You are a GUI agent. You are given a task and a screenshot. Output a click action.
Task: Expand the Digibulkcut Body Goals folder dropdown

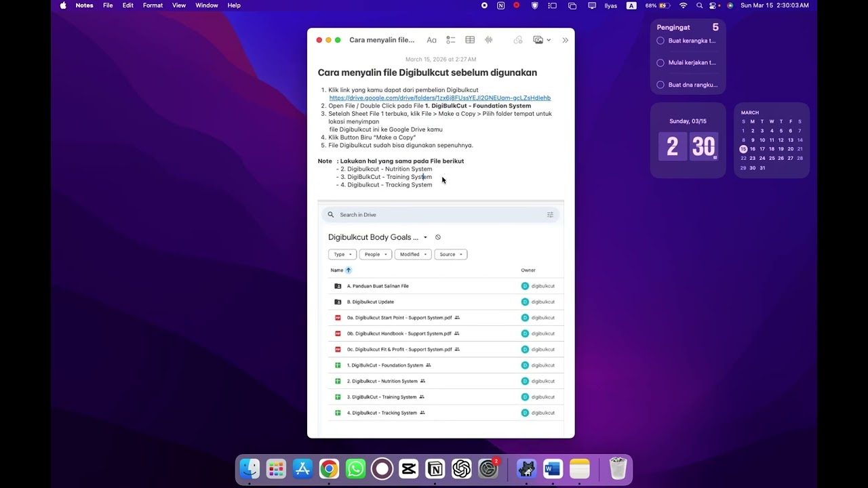click(x=425, y=237)
